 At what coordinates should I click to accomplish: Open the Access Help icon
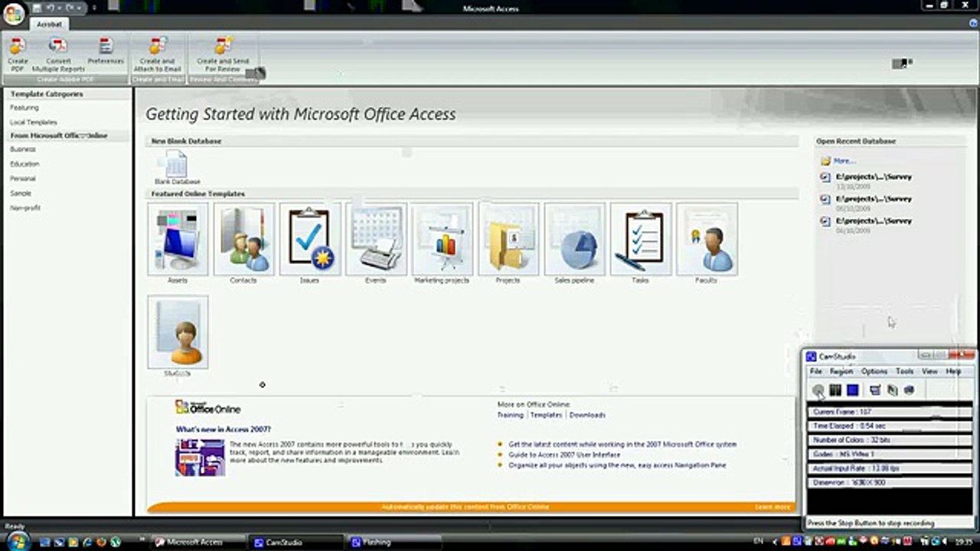pos(973,24)
